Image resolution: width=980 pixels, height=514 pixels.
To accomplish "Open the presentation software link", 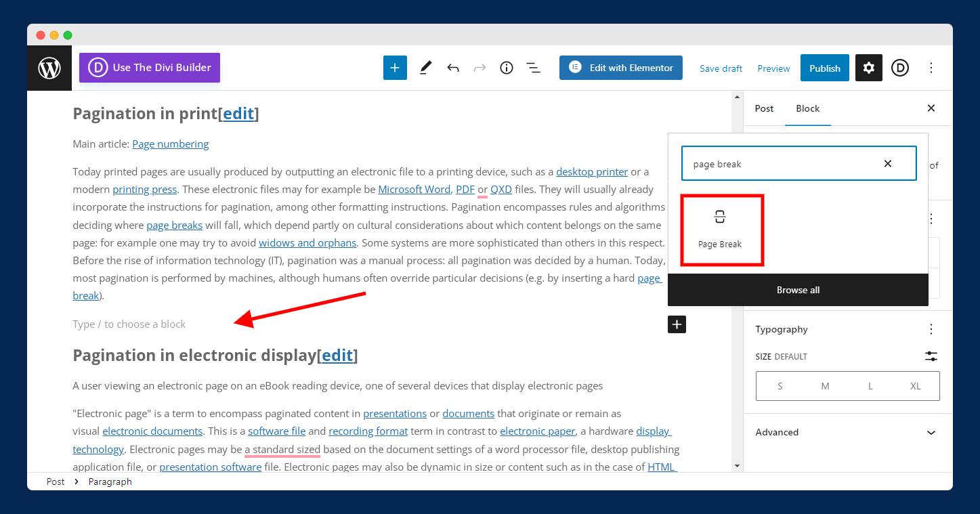I will tap(211, 467).
